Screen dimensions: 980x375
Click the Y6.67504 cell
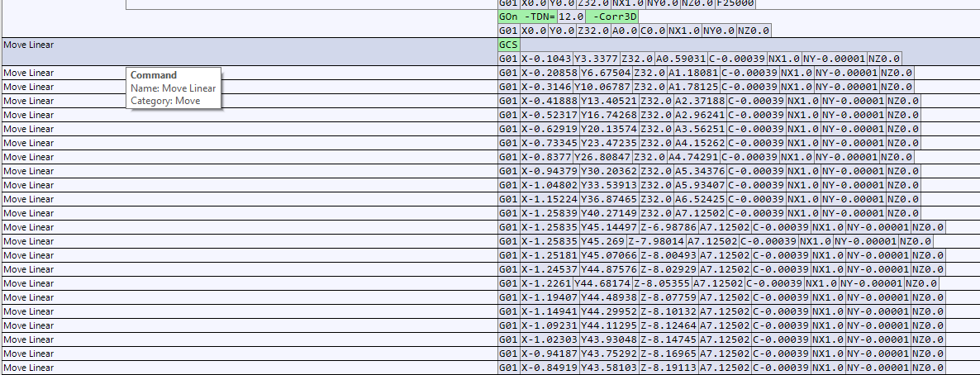pyautogui.click(x=606, y=73)
